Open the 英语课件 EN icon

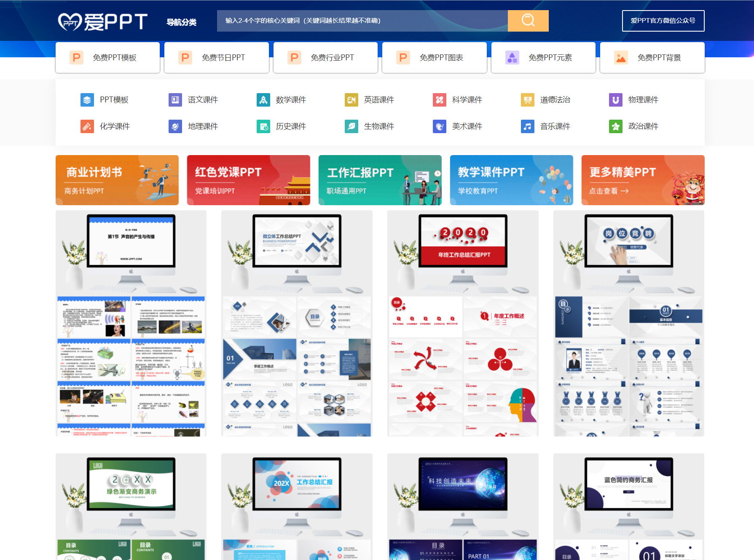(x=351, y=100)
